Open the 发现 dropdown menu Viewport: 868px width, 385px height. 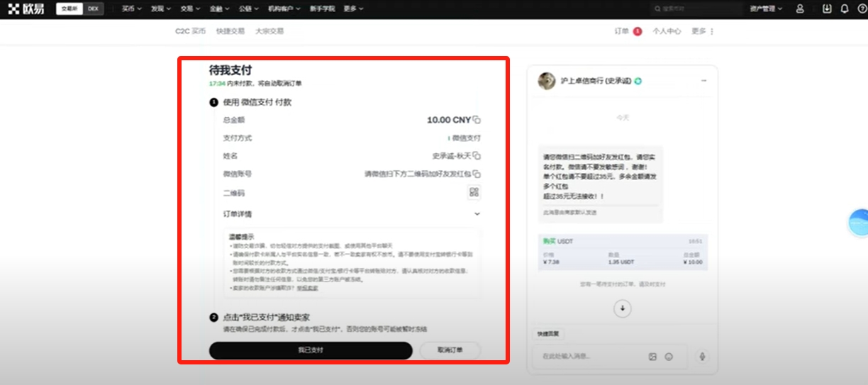pyautogui.click(x=161, y=9)
